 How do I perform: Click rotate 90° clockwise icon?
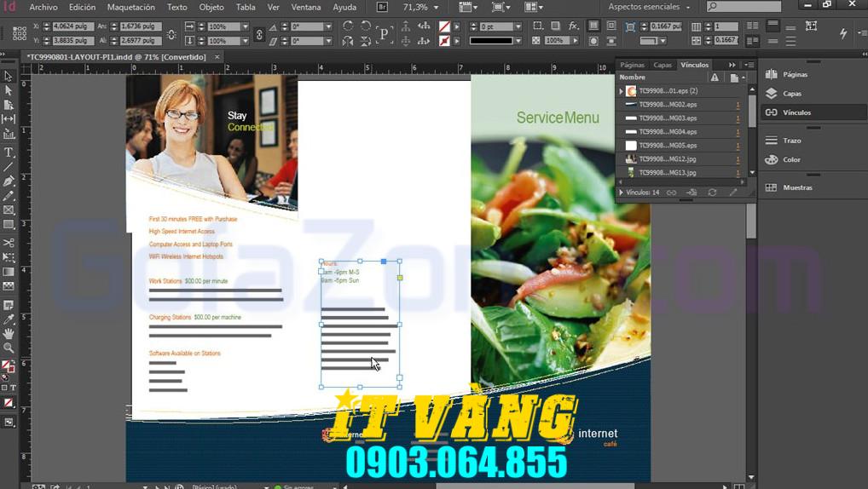348,26
